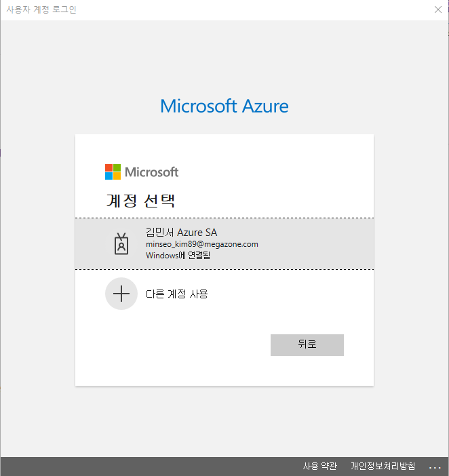
Task: Choose 다른 계정 사용 option
Action: point(224,294)
